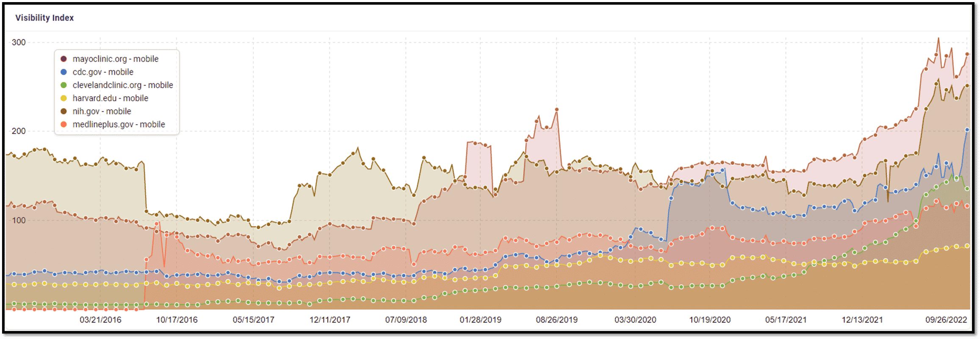Click the 200 y-axis value
This screenshot has width=980, height=339.
pos(19,131)
